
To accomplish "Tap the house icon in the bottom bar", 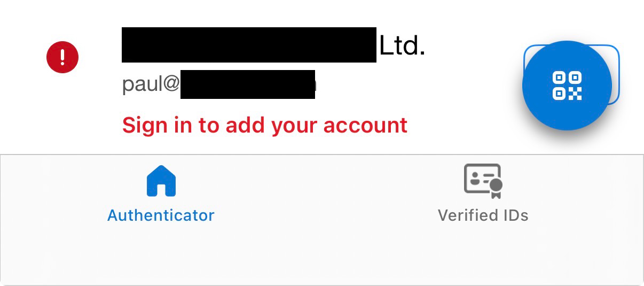I will point(161,181).
